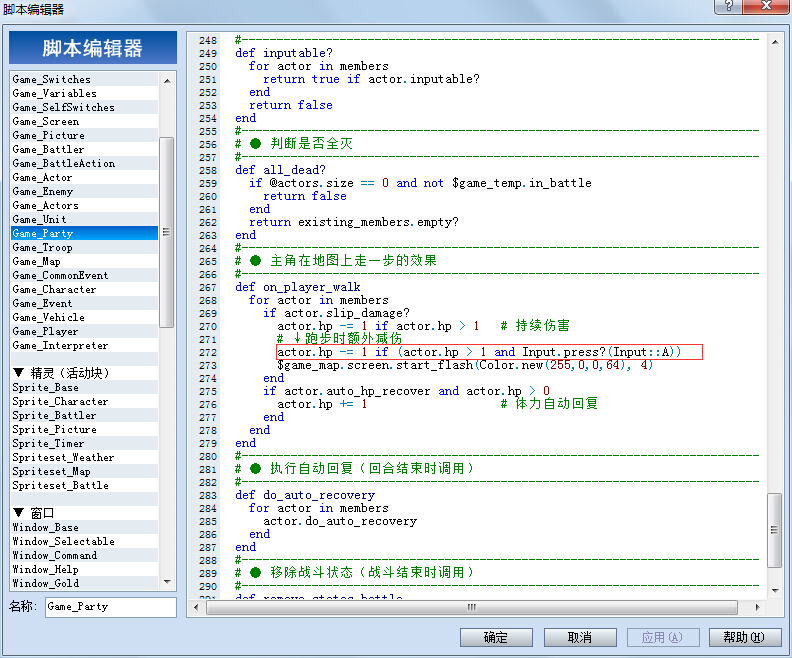Select Game_CommonEvent script
Image resolution: width=792 pixels, height=658 pixels.
pyautogui.click(x=84, y=276)
